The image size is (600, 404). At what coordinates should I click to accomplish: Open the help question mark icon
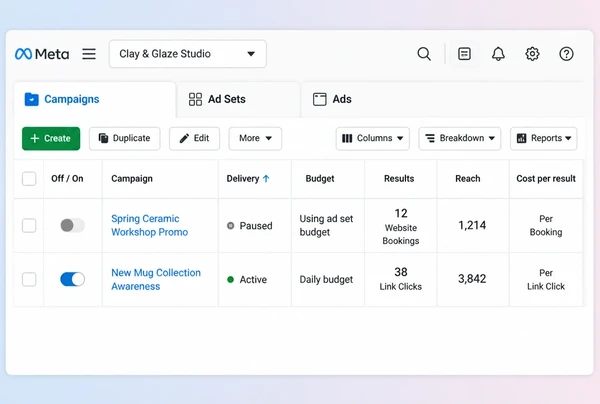point(566,54)
